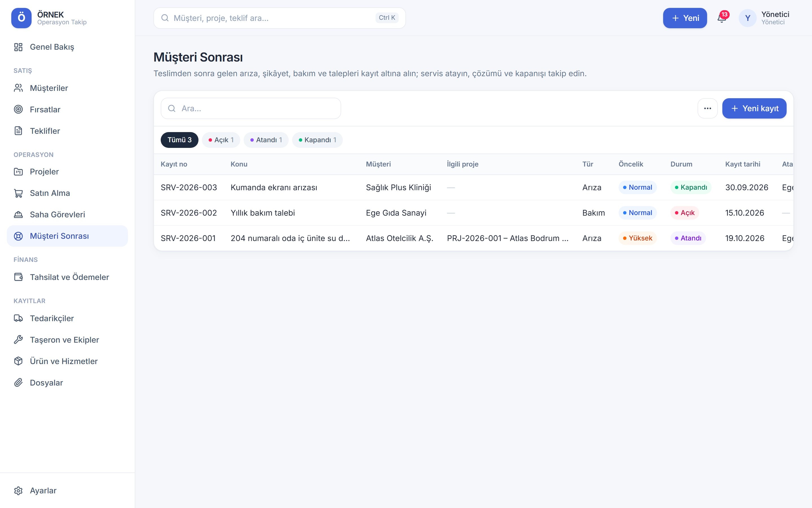
Task: Focus the table Ara... search box
Action: 251,108
